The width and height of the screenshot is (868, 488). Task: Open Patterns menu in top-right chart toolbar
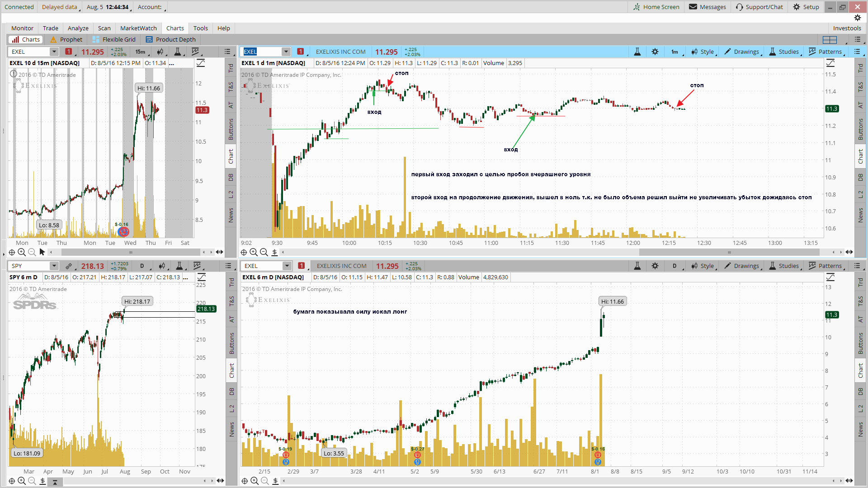coord(826,52)
